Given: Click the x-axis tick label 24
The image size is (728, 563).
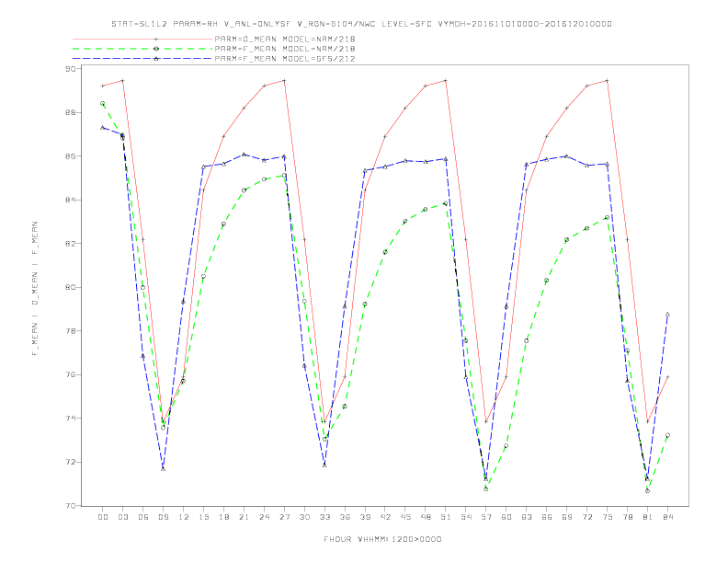Looking at the screenshot, I should pyautogui.click(x=264, y=517).
